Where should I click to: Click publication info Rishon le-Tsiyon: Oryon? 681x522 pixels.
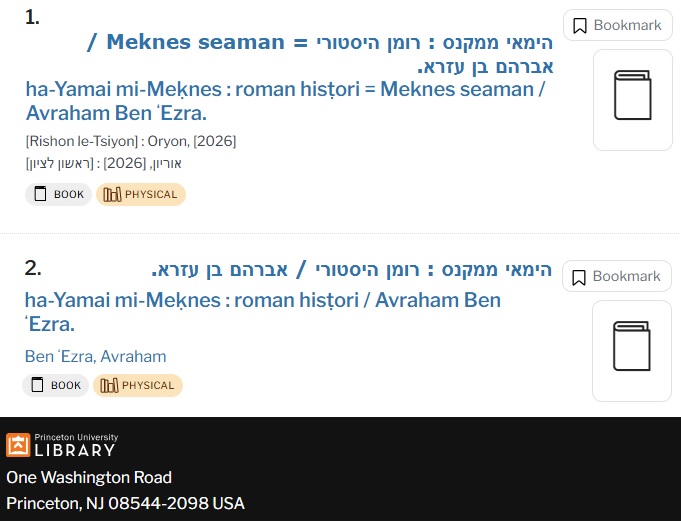tap(131, 141)
